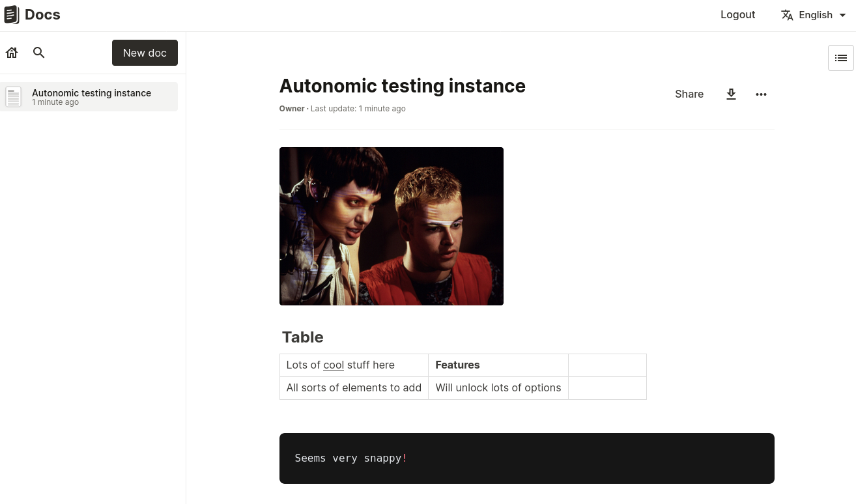The height and width of the screenshot is (504, 856).
Task: Edit the document title heading
Action: click(402, 86)
